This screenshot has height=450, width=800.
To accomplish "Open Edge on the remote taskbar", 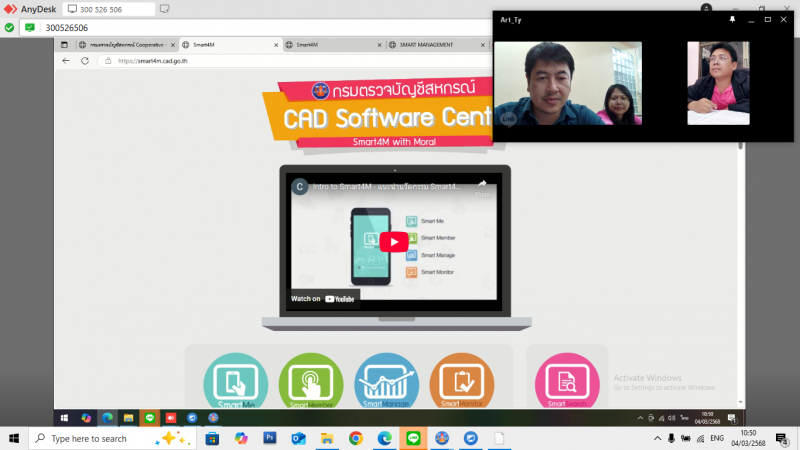I will pyautogui.click(x=107, y=418).
